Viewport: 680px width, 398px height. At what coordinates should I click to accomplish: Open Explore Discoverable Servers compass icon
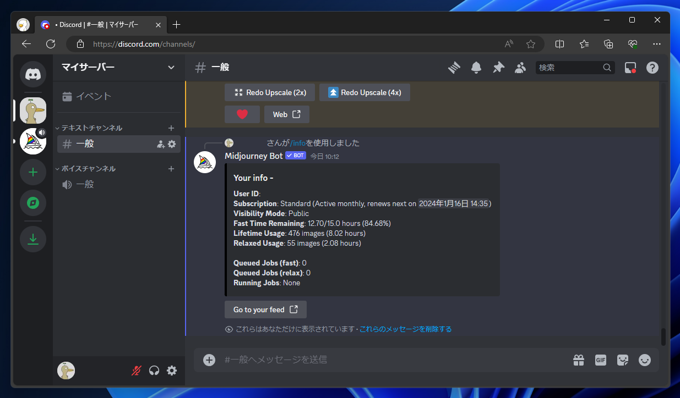pyautogui.click(x=33, y=203)
